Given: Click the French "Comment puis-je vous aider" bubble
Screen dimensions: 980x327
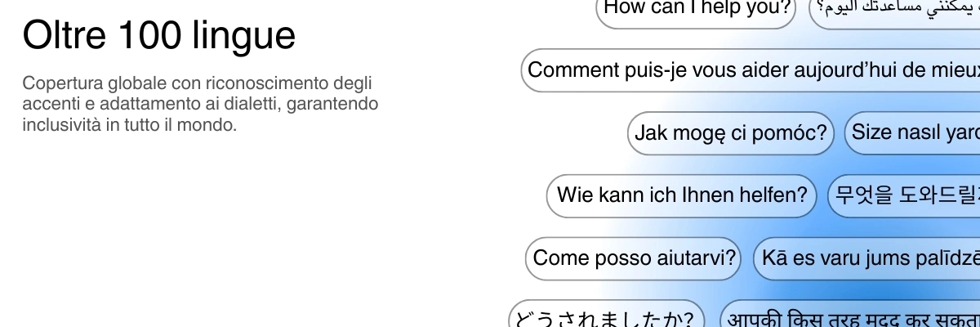Looking at the screenshot, I should click(x=751, y=70).
